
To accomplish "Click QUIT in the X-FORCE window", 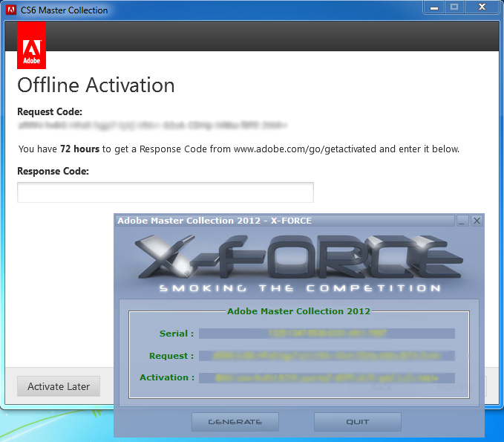I will pos(358,422).
